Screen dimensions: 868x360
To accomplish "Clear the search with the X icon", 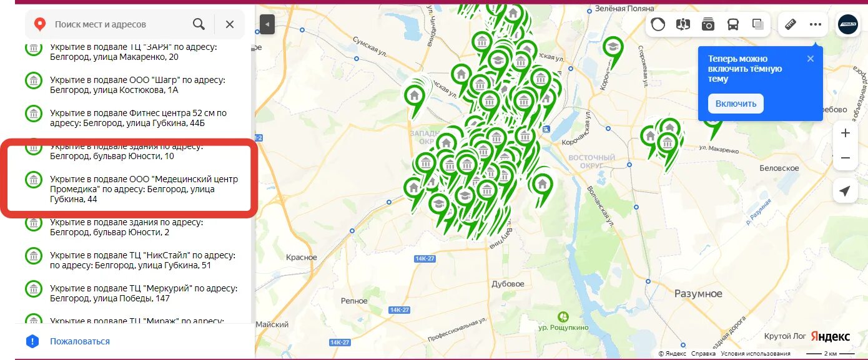I will [230, 24].
